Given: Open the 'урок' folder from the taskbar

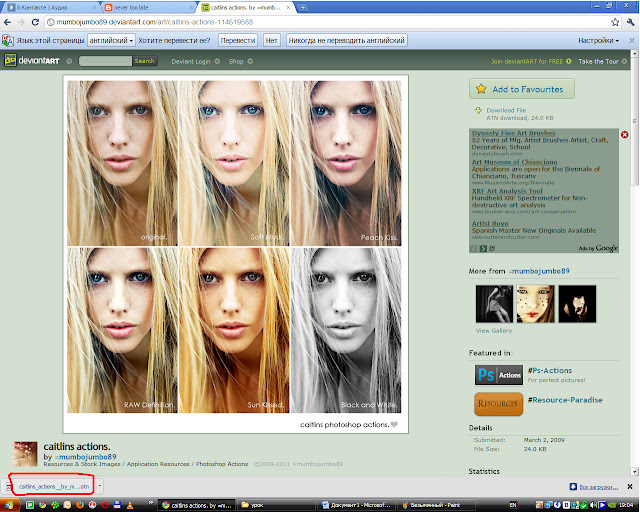Looking at the screenshot, I should tap(276, 505).
